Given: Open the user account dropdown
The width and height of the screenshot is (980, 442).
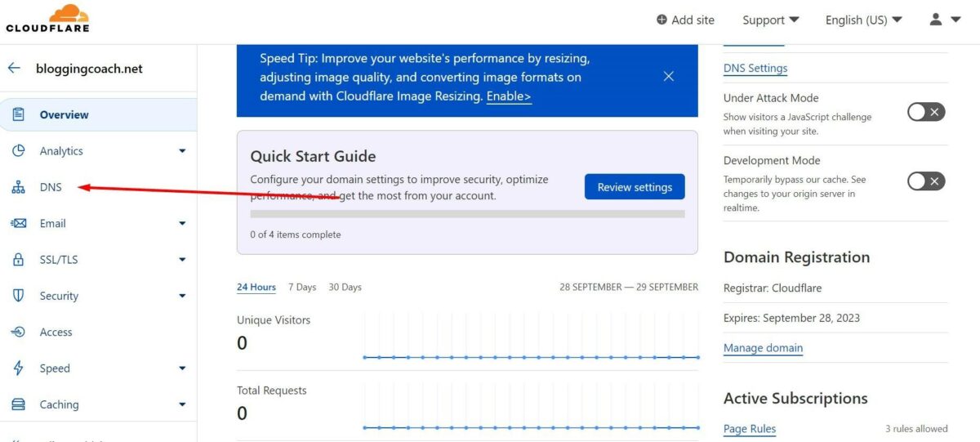Looking at the screenshot, I should [945, 20].
